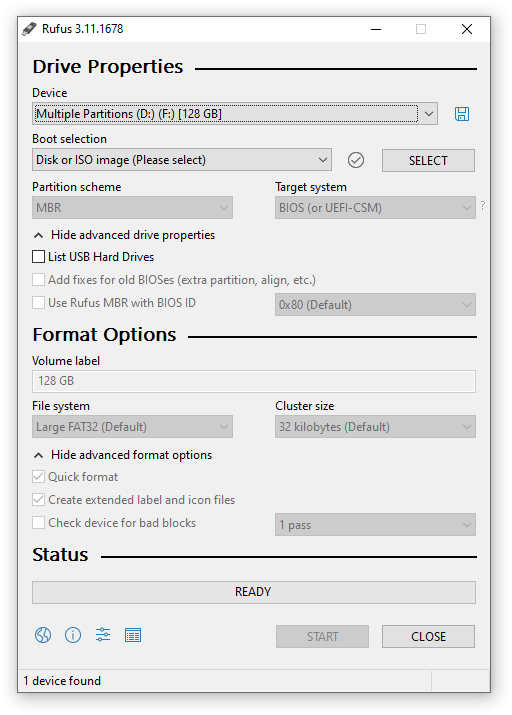The image size is (512, 715).
Task: Toggle the Quick format checkbox
Action: tap(39, 477)
